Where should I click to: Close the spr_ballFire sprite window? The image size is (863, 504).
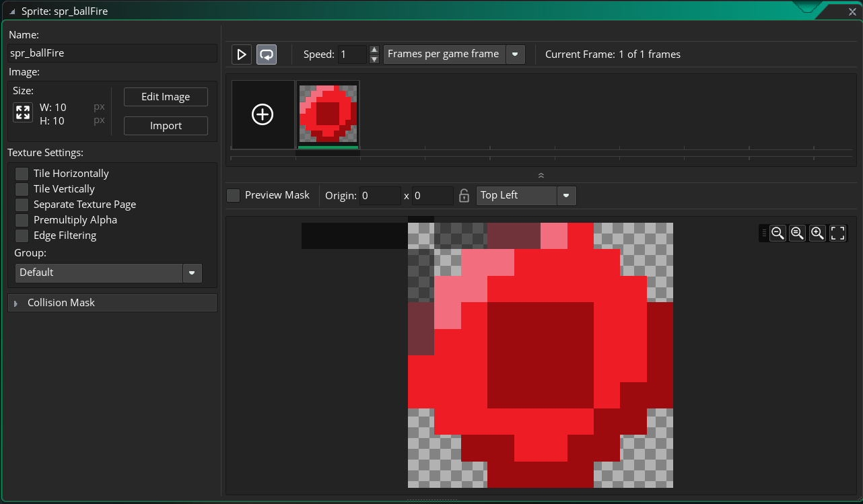pos(852,11)
